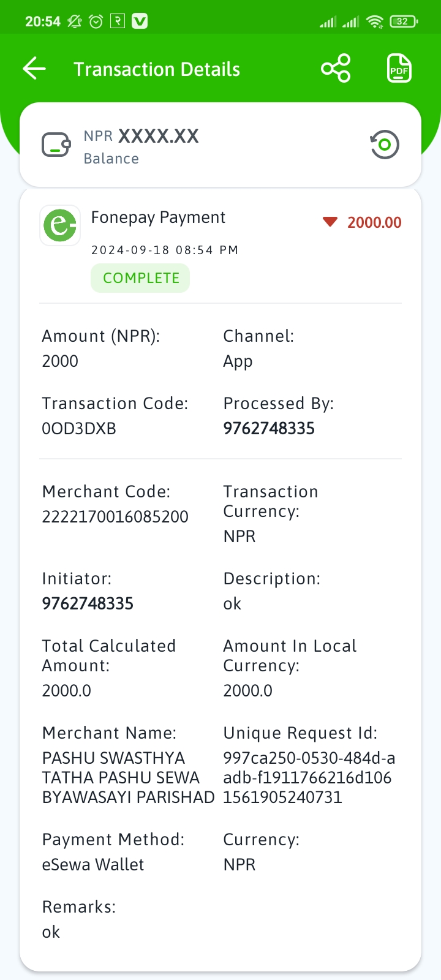441x980 pixels.
Task: Tap the Unique Request Id value
Action: pyautogui.click(x=309, y=777)
